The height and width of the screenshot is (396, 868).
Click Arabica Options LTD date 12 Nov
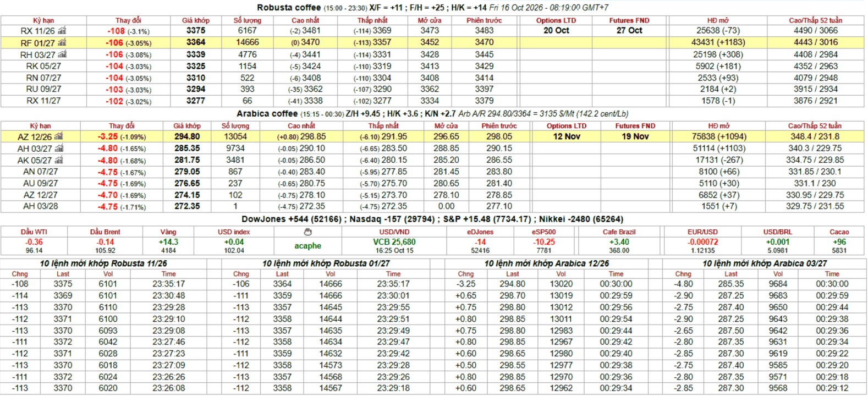pyautogui.click(x=567, y=136)
